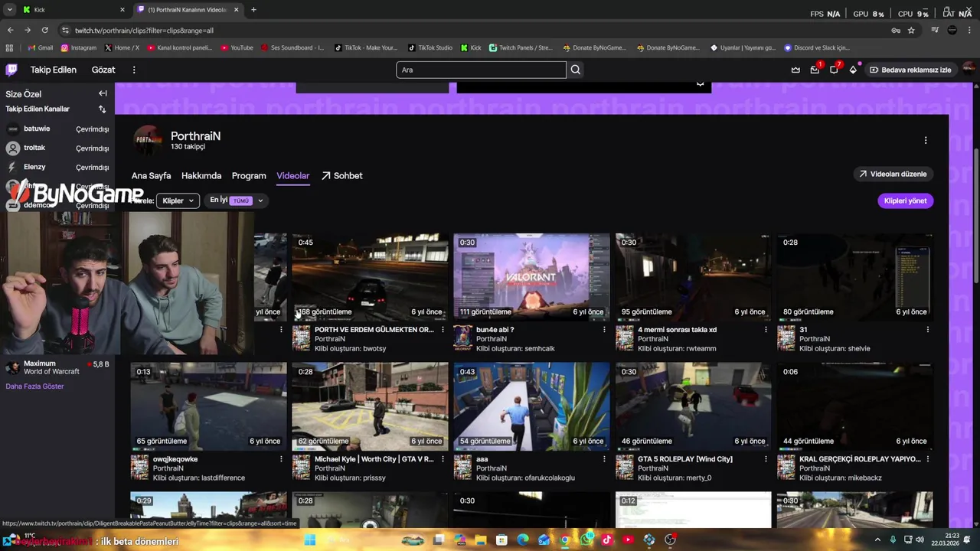Sort followed channels with arrows icon

[x=103, y=109]
